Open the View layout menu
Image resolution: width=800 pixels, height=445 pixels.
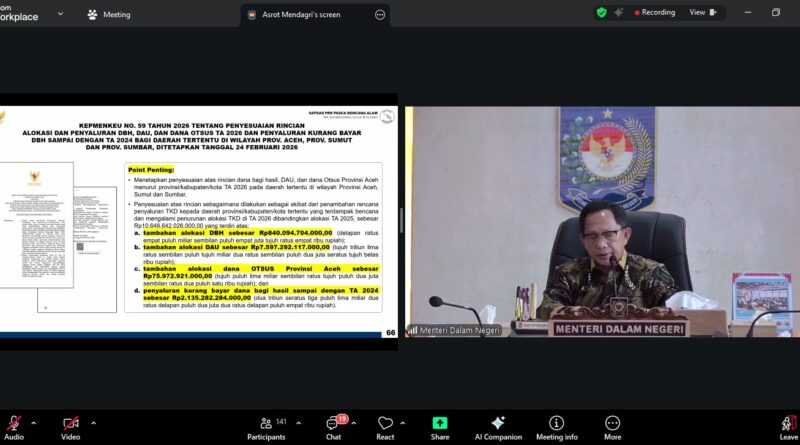[702, 13]
